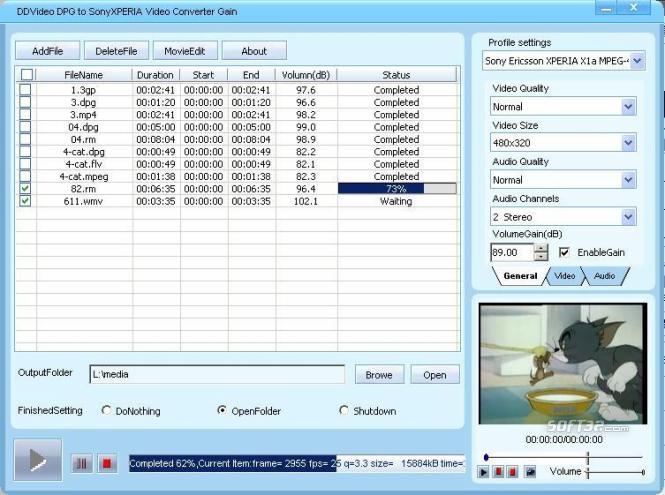This screenshot has height=495, width=665.
Task: Expand the Video Quality dropdown
Action: (x=629, y=106)
